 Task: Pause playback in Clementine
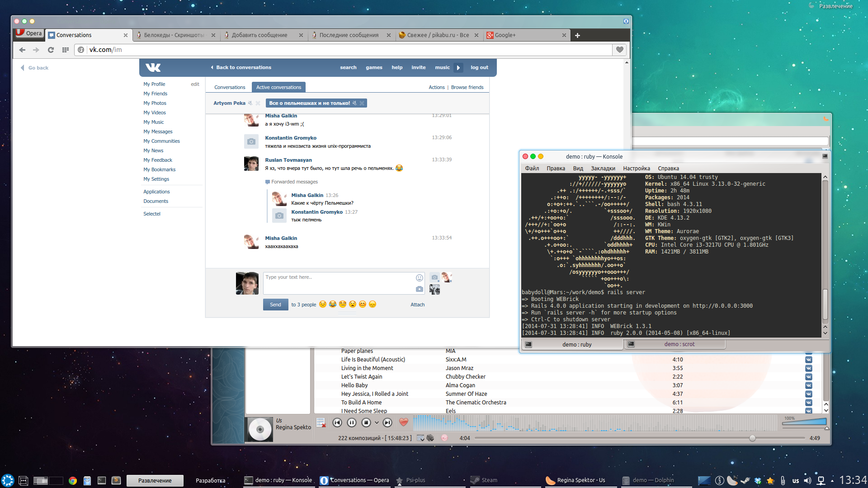click(x=352, y=422)
